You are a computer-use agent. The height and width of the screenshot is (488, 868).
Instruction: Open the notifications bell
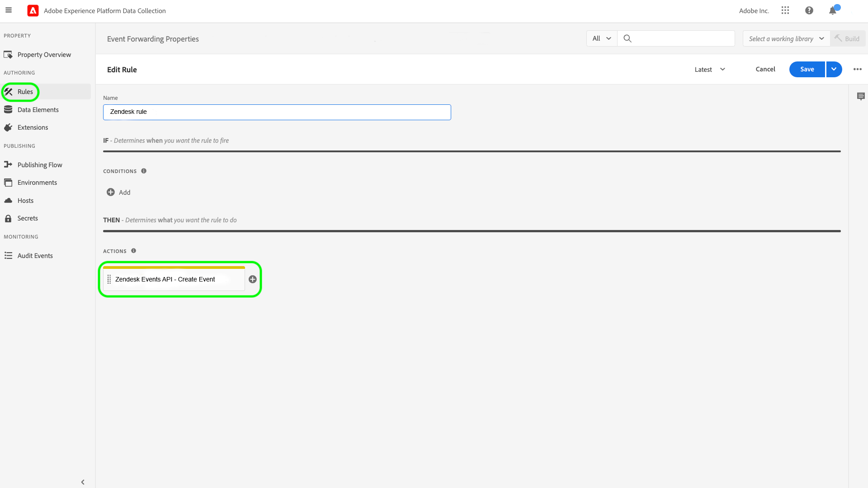pos(833,11)
